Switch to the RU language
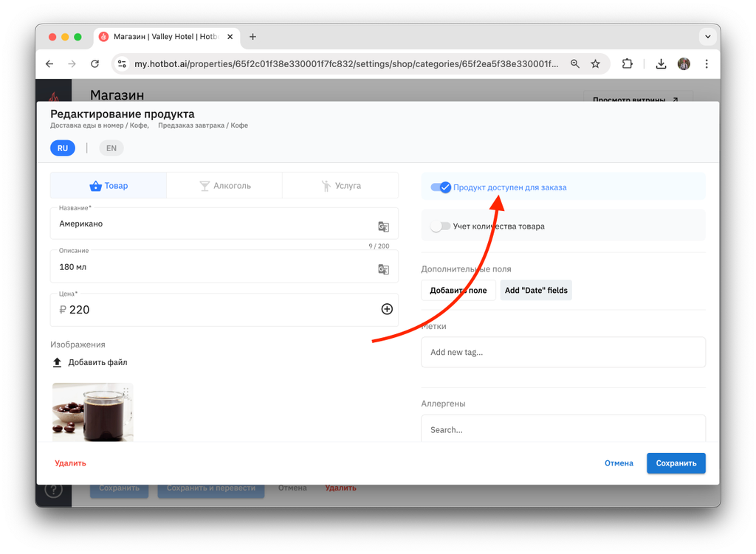This screenshot has width=756, height=554. point(63,148)
